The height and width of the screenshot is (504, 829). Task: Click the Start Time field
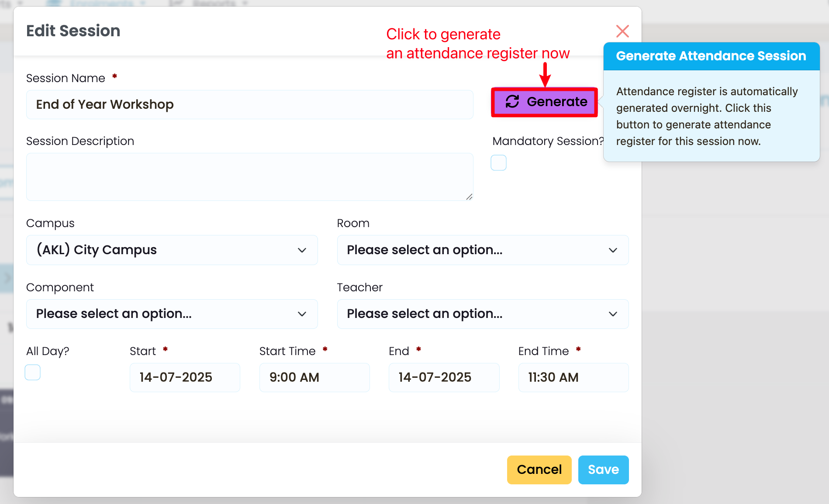click(x=314, y=377)
